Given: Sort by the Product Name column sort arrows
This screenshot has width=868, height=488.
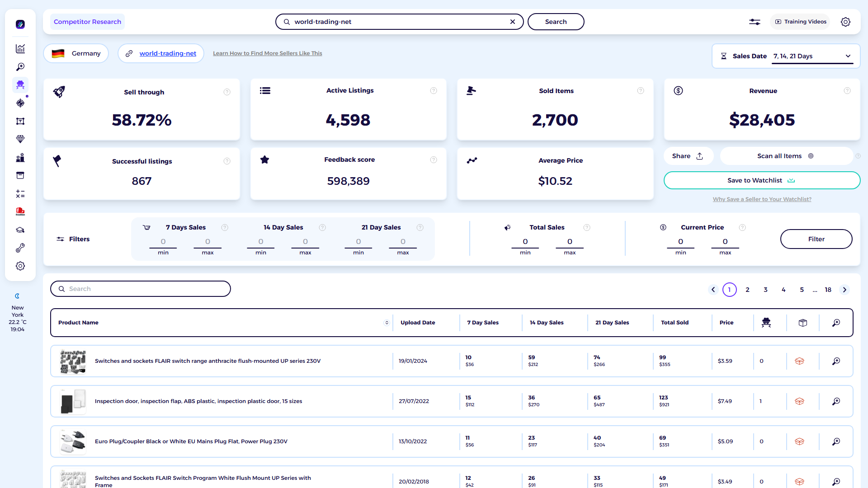Looking at the screenshot, I should point(387,323).
